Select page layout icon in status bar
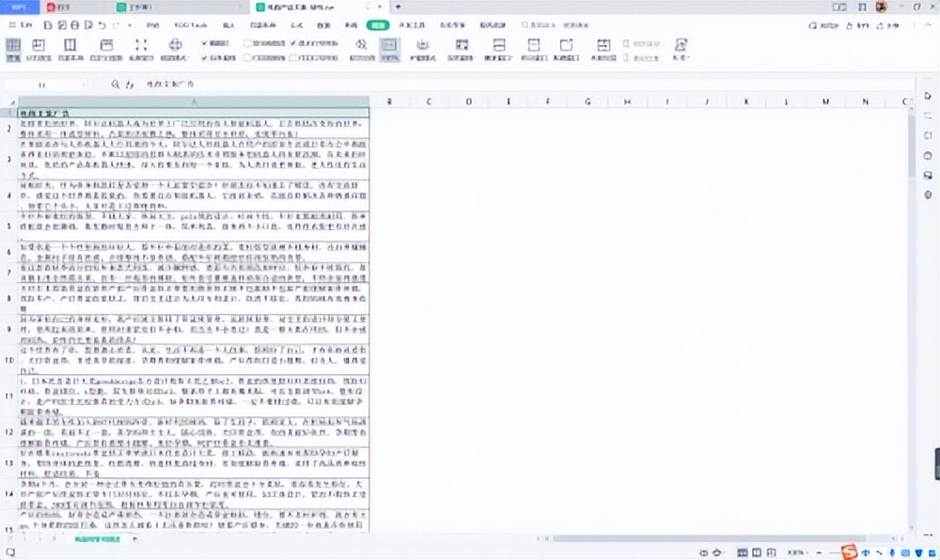 pyautogui.click(x=757, y=552)
